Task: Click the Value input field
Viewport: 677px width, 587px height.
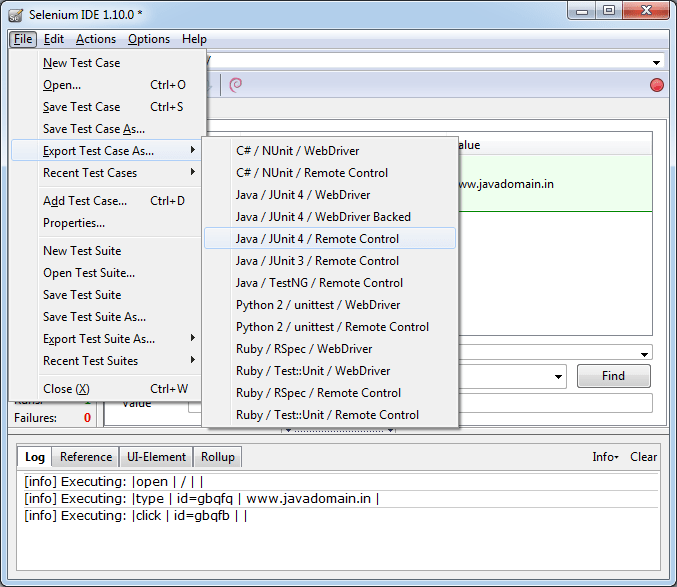Action: click(555, 403)
